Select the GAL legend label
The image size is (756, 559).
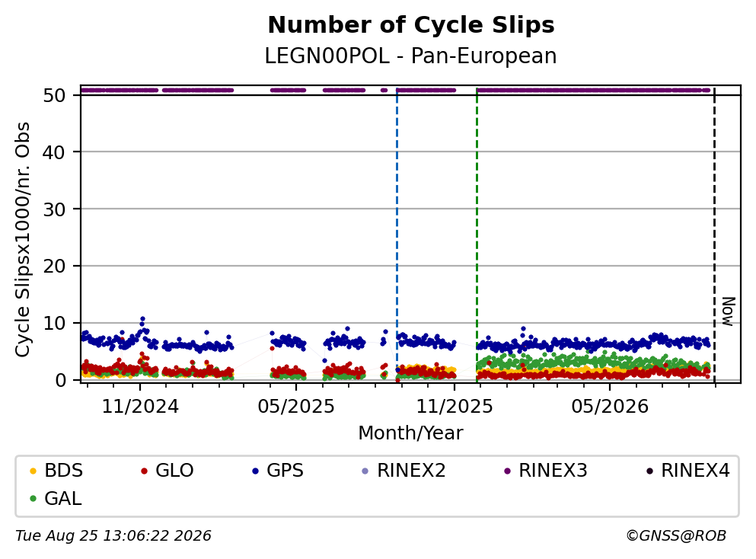pyautogui.click(x=62, y=498)
